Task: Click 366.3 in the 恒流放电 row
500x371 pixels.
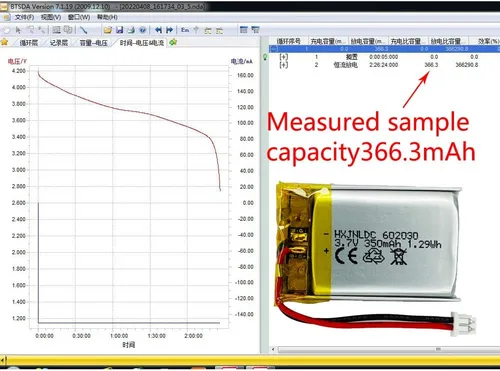Action: pyautogui.click(x=431, y=65)
